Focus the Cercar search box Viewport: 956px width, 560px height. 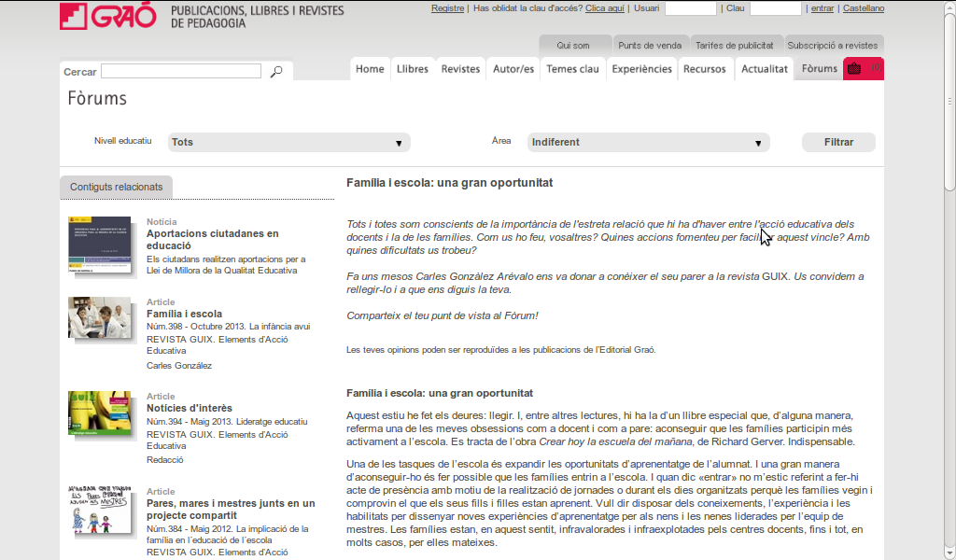pyautogui.click(x=181, y=71)
